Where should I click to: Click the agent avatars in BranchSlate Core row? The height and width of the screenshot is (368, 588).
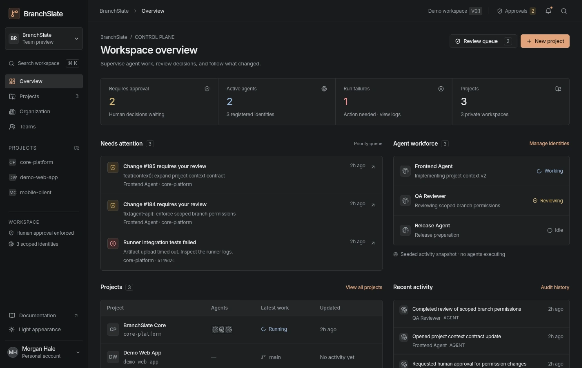coord(222,330)
